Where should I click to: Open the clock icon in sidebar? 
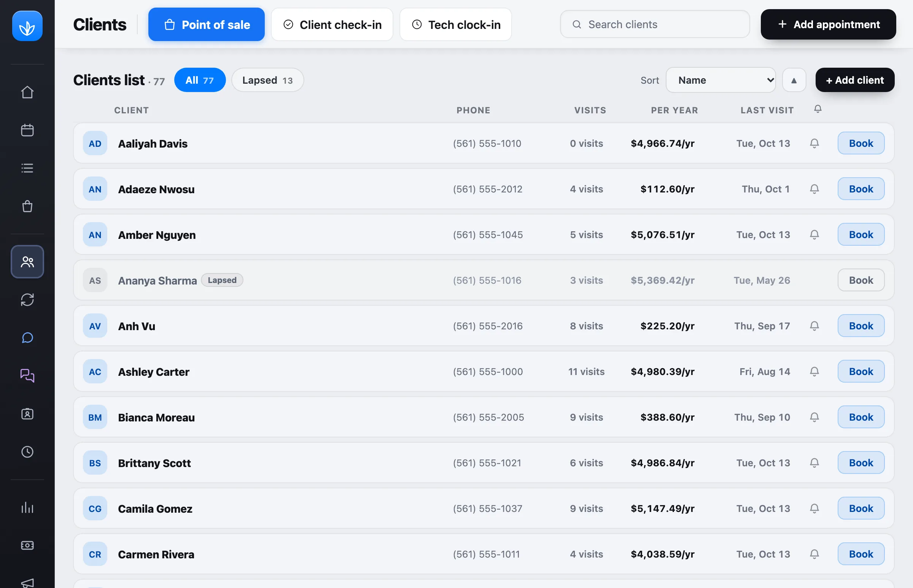click(x=27, y=452)
